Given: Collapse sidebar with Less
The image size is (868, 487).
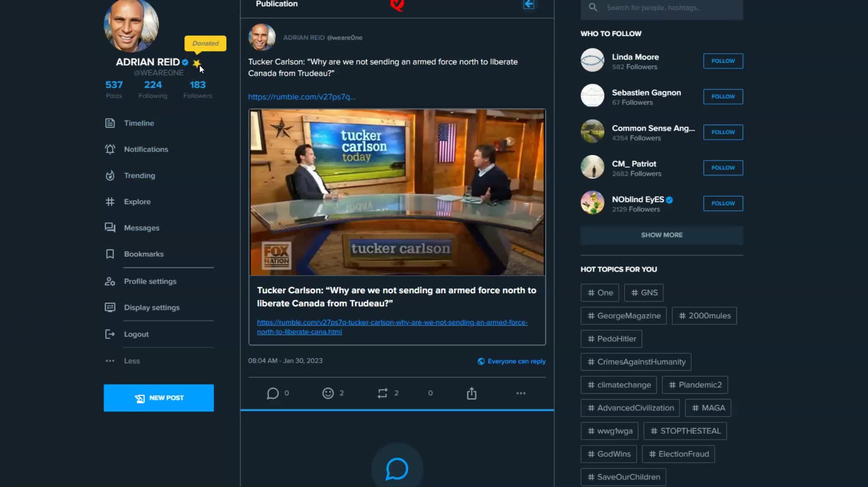Looking at the screenshot, I should (x=132, y=361).
